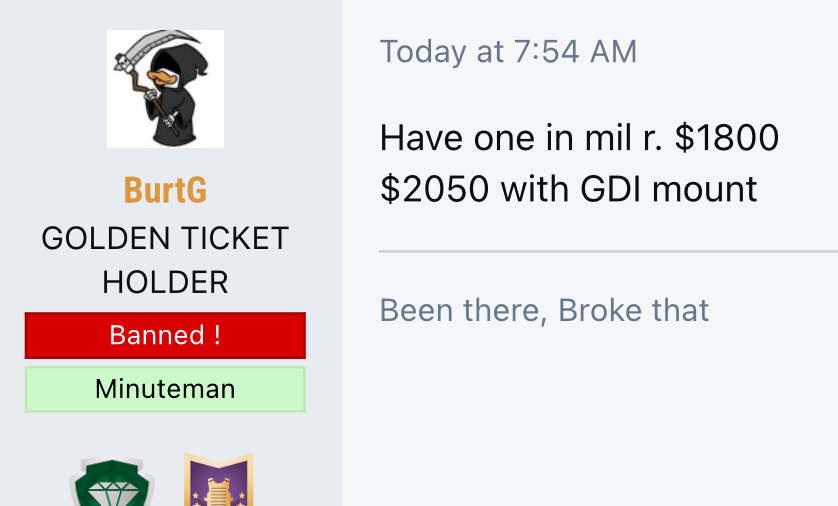Click the purple banner trophy badge
Image resolution: width=838 pixels, height=506 pixels.
(219, 480)
